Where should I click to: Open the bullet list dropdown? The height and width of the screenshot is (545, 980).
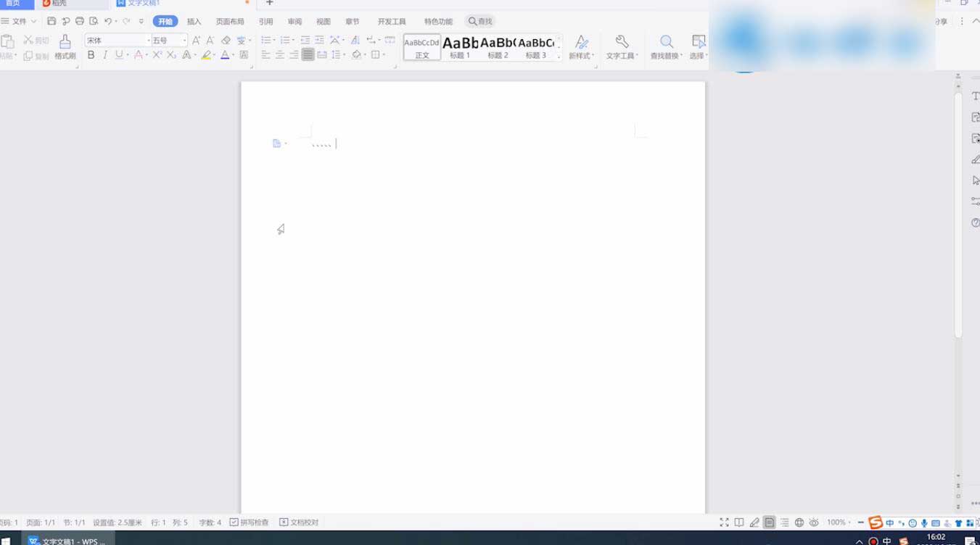coord(273,41)
